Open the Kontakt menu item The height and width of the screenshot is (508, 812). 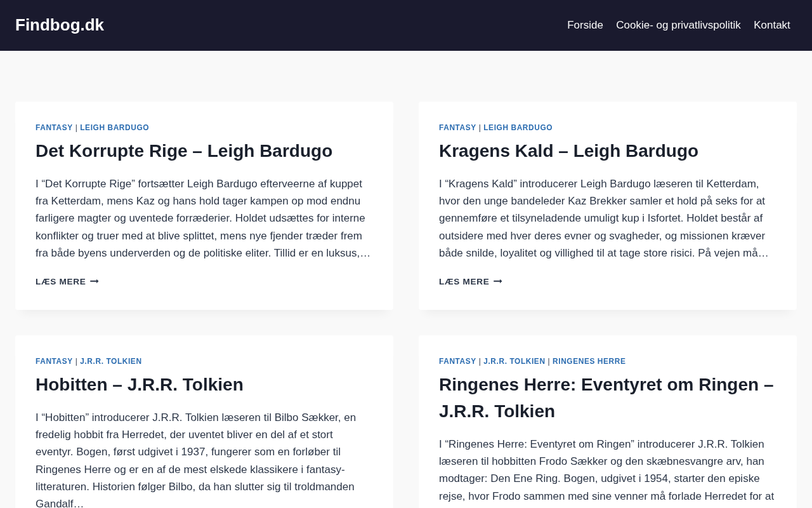point(771,25)
